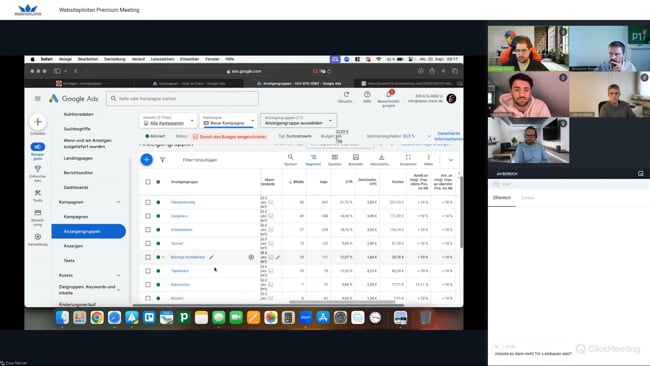Open the Mehr three-dot menu
650x366 pixels.
coord(429,157)
